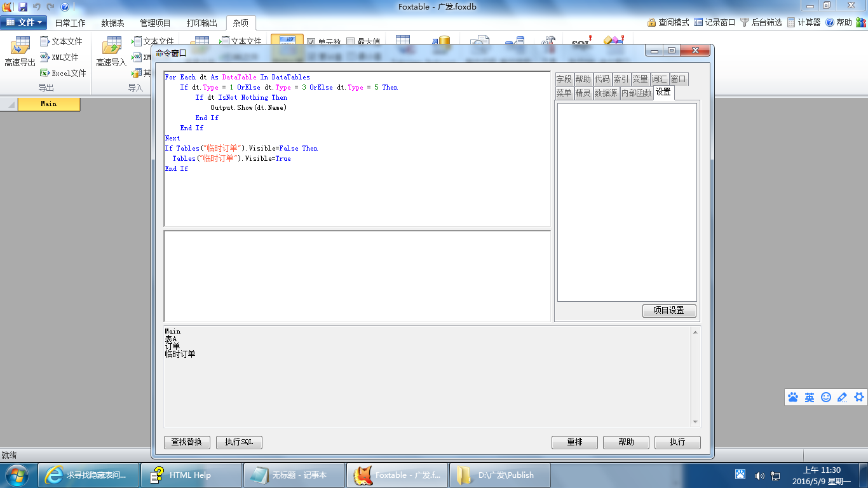Switch to 数据源 tab in command window
Screen dimensions: 868x488
(606, 93)
